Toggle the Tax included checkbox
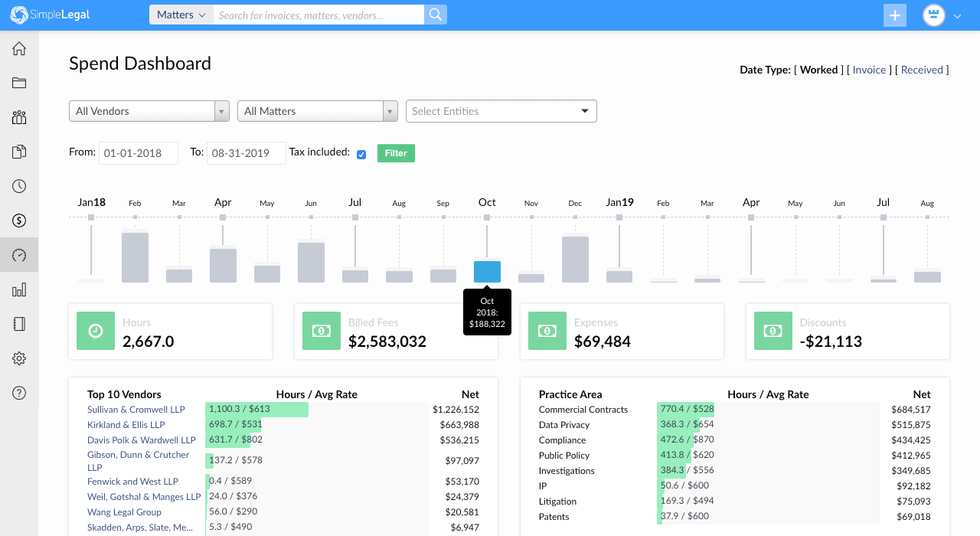 tap(361, 154)
